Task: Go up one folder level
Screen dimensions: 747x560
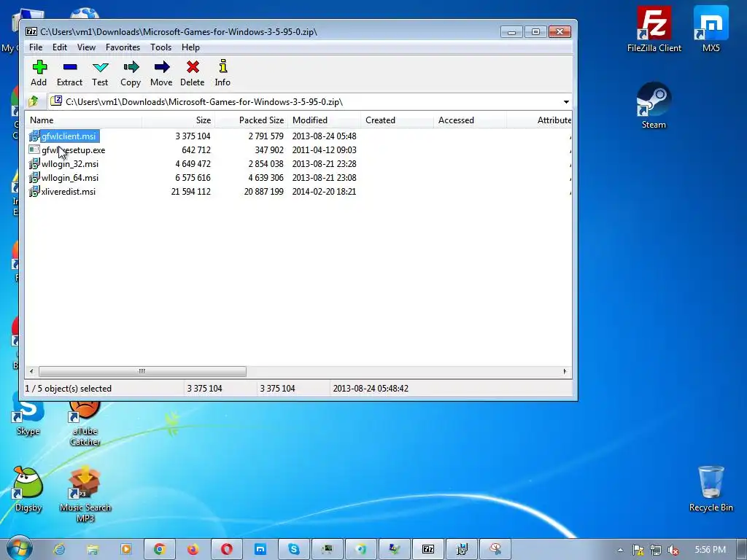Action: coord(34,101)
